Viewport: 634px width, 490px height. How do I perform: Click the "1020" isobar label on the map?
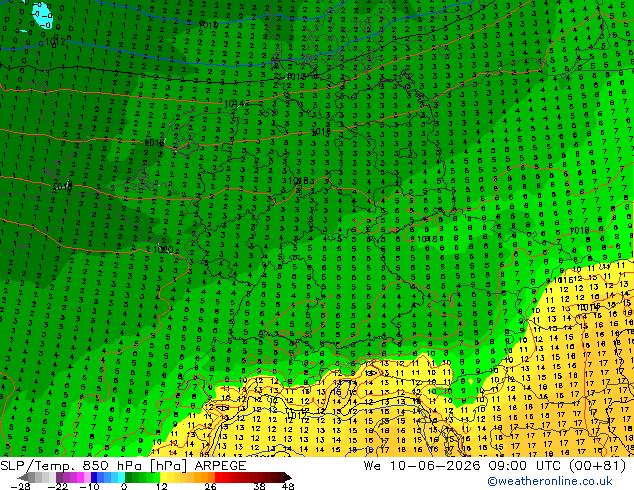tap(163, 249)
